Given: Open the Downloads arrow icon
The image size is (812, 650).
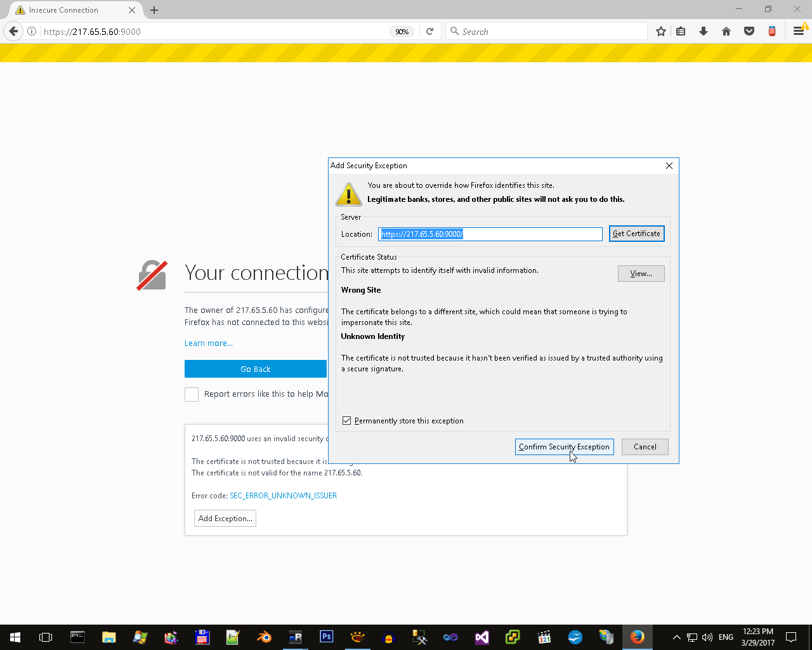Looking at the screenshot, I should [x=704, y=31].
